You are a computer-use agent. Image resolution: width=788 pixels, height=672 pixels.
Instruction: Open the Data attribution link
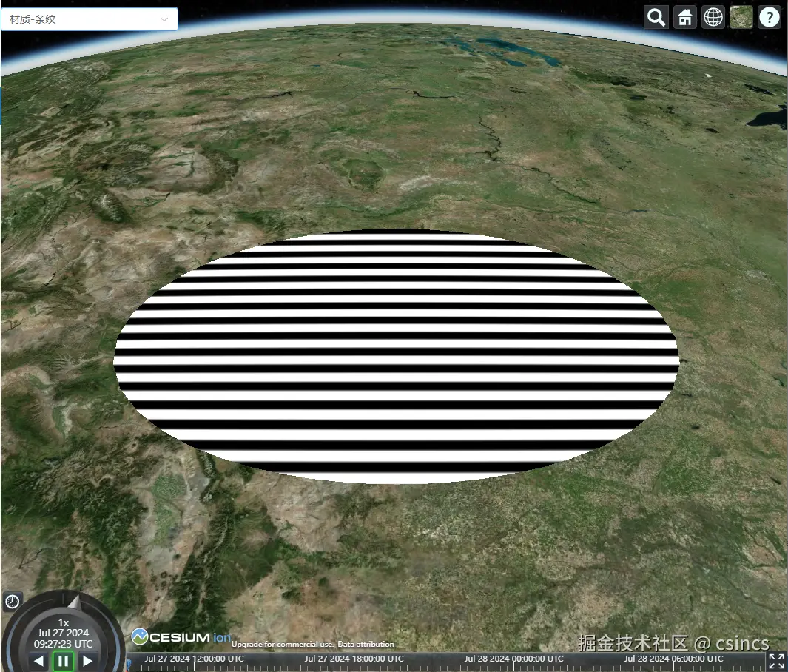pos(366,644)
